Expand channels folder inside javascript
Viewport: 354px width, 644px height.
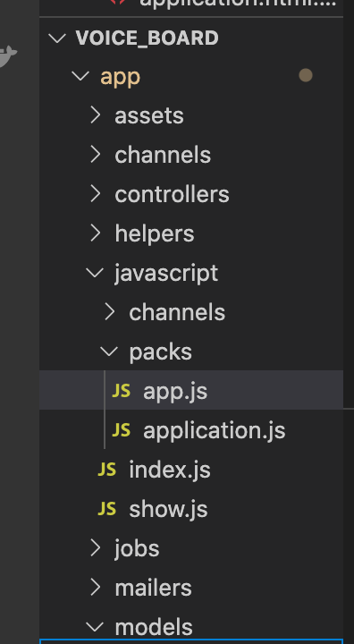point(110,312)
